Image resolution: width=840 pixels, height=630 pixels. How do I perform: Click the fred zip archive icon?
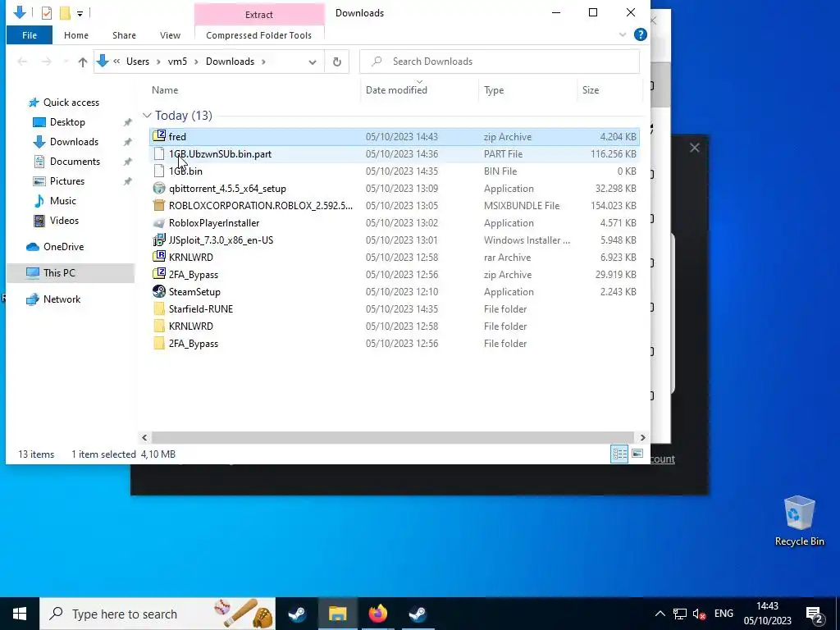(159, 136)
